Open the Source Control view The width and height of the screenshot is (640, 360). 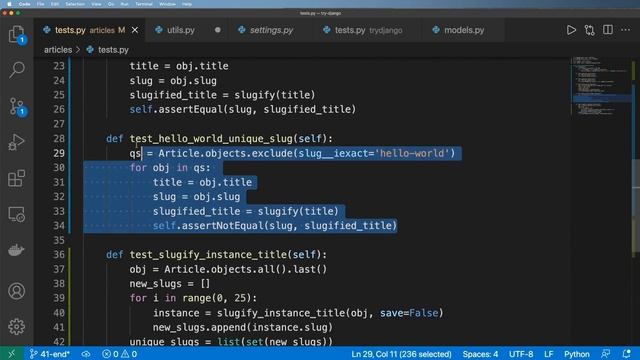(x=17, y=107)
